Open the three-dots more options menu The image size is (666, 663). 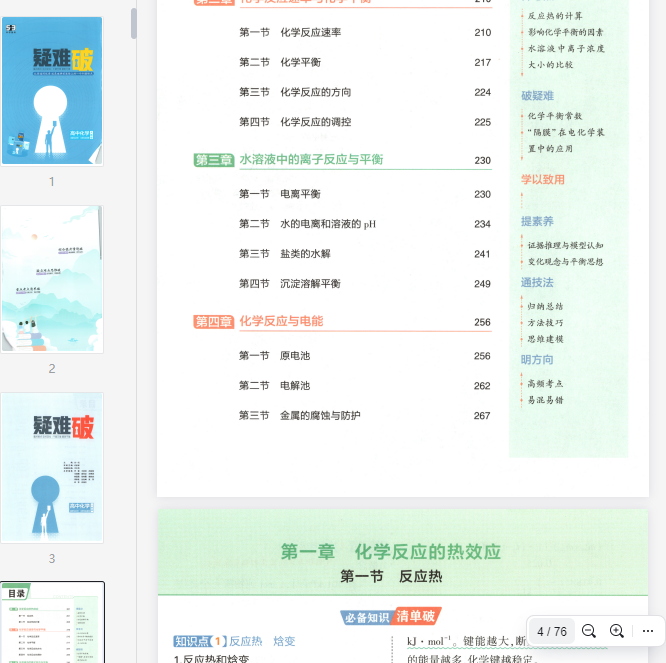(647, 631)
